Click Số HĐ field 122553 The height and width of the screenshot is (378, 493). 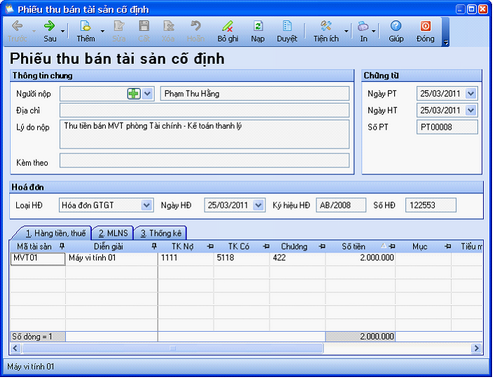pos(431,205)
